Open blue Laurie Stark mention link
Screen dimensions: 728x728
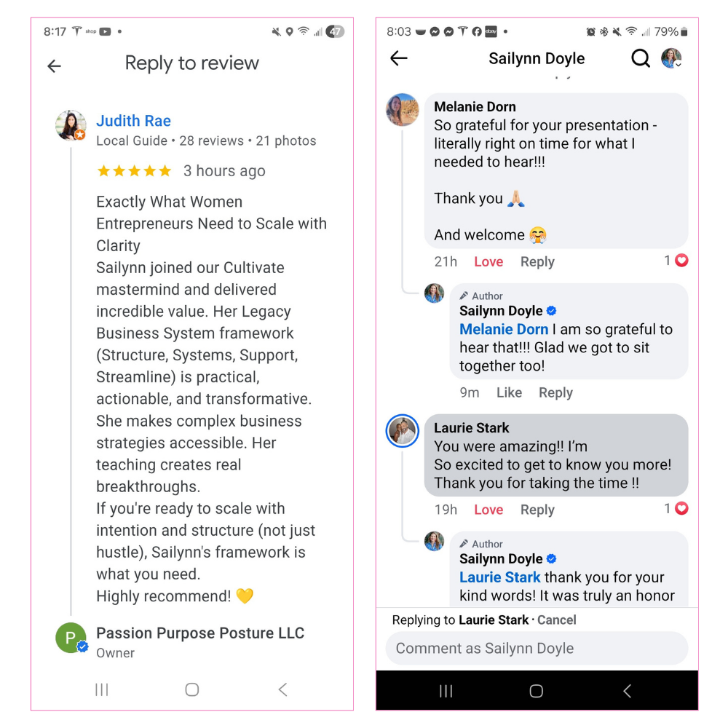pyautogui.click(x=499, y=577)
